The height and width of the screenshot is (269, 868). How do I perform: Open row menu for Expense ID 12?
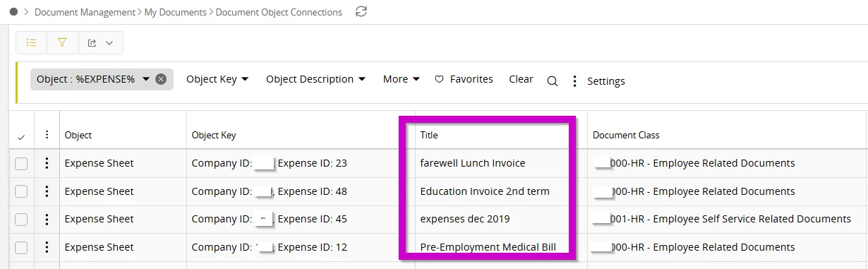47,247
